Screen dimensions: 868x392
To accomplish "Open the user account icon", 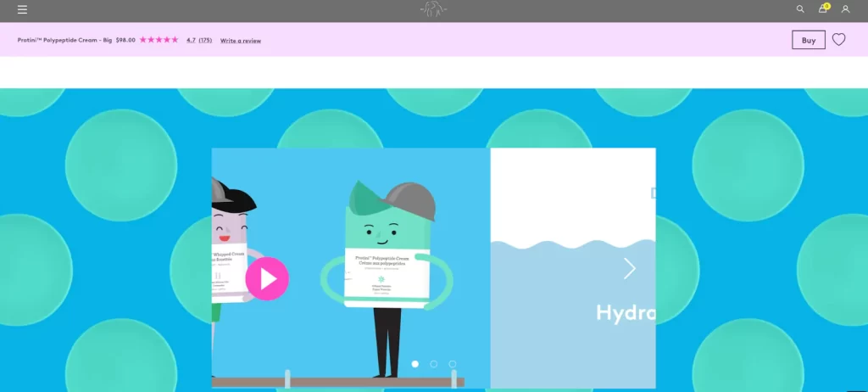I will click(x=845, y=8).
